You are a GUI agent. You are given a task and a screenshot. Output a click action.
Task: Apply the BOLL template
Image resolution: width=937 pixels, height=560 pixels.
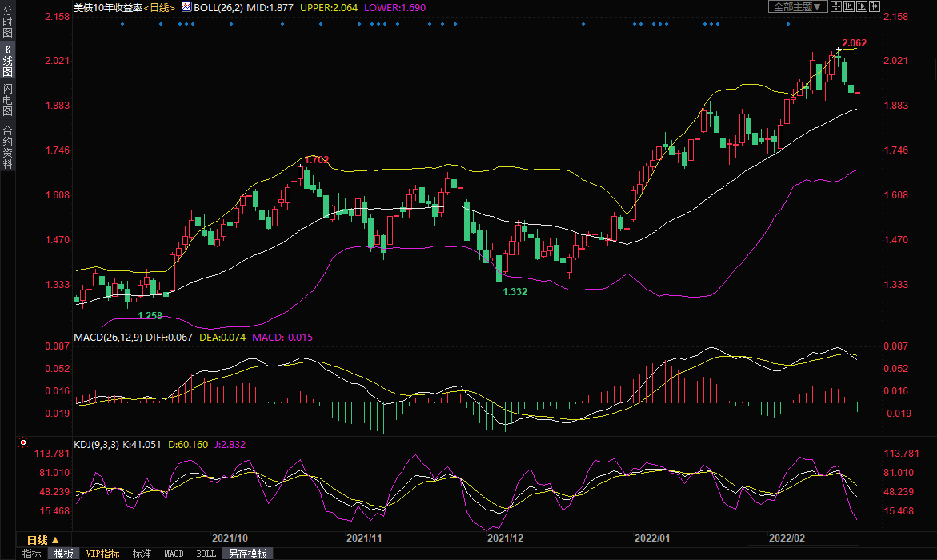click(x=206, y=554)
